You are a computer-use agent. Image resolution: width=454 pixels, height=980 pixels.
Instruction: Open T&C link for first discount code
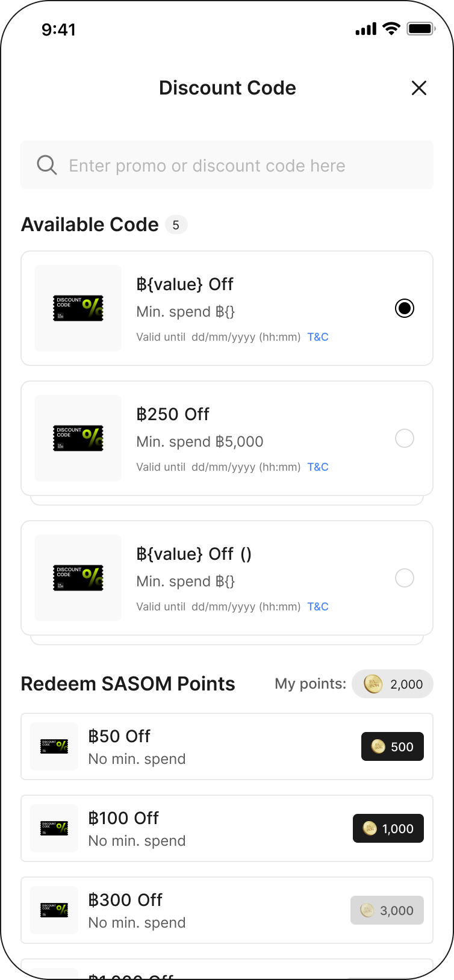coord(318,337)
